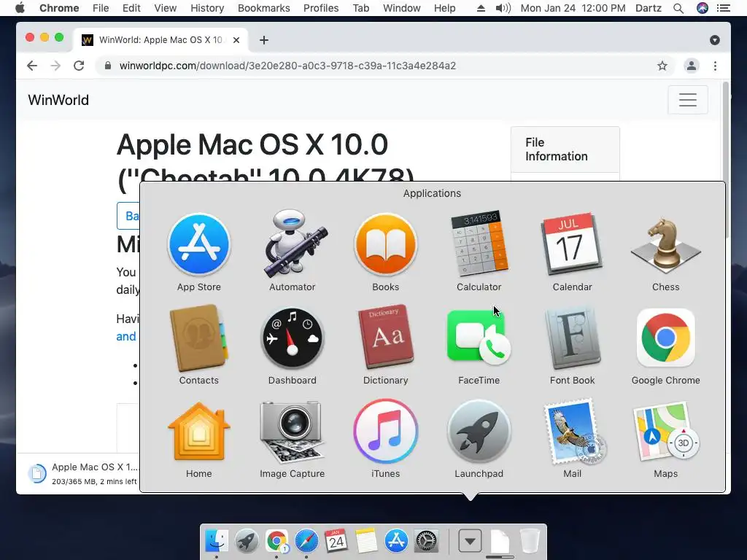Open Notification Center list icon
This screenshot has width=747, height=560.
coord(723,8)
